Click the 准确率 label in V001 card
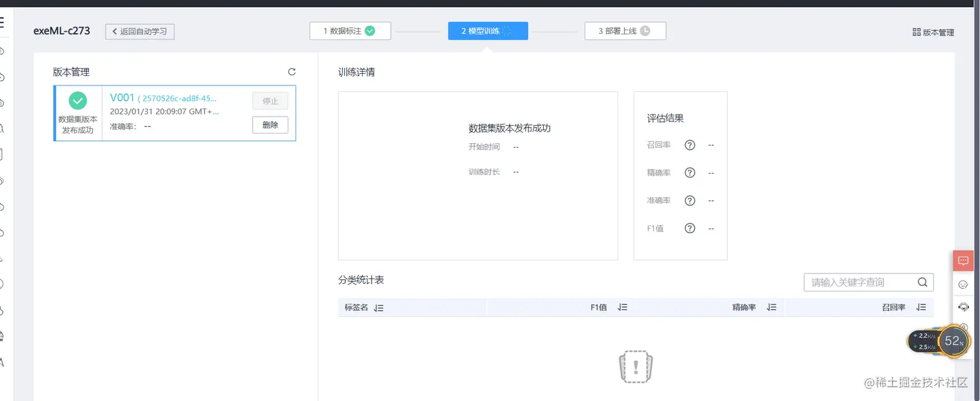 123,126
